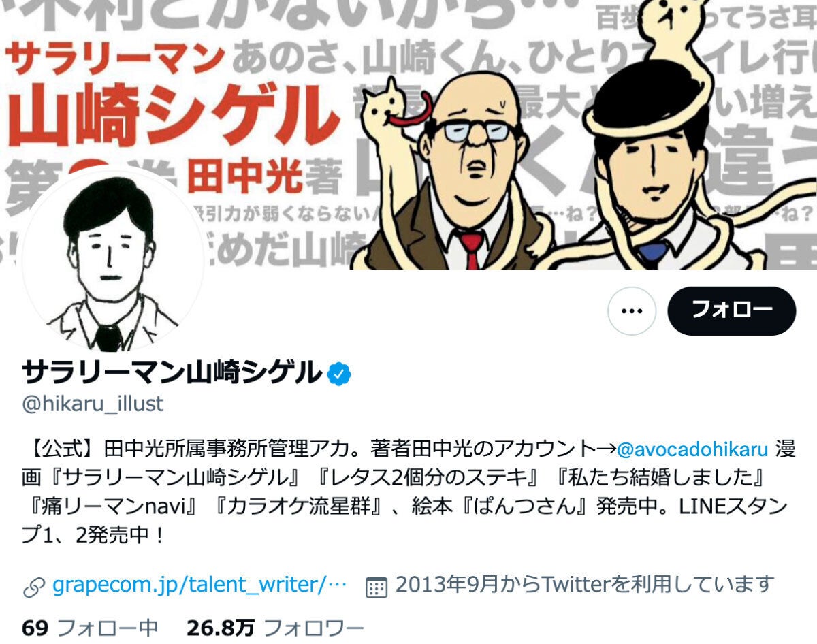Follow the account with フォロー button
Screen dimensions: 817x644
click(x=732, y=310)
